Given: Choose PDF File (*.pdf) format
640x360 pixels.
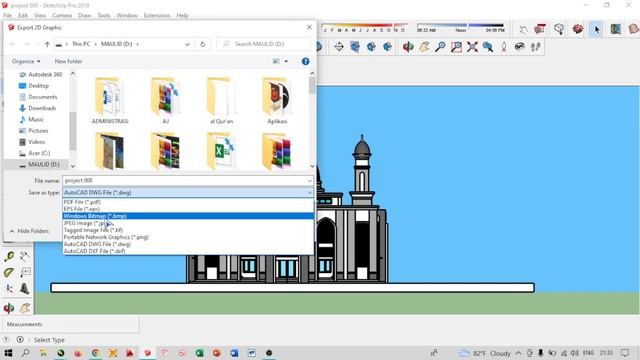Looking at the screenshot, I should 188,202.
